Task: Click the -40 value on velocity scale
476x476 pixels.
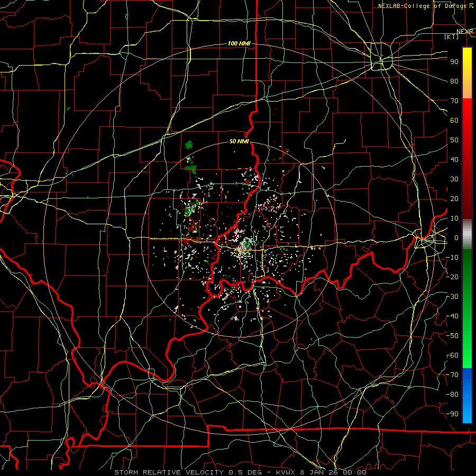Action: pyautogui.click(x=452, y=316)
